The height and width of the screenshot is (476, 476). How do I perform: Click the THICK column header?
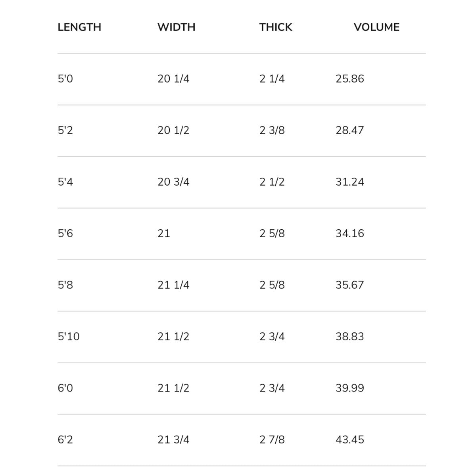tap(276, 27)
